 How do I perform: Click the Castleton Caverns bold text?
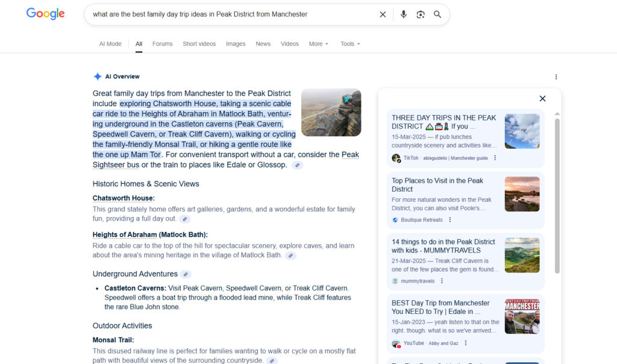click(x=136, y=288)
